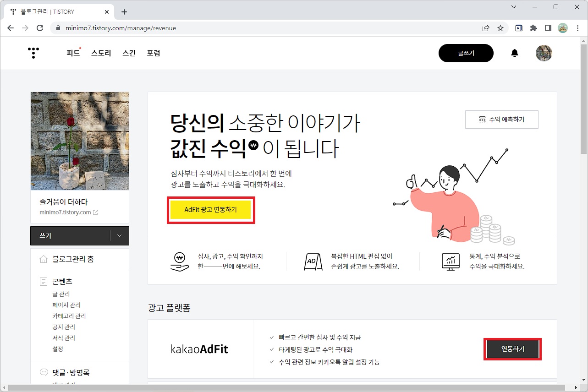
Task: Click 연동하기 button for kakaoAdFit
Action: click(x=513, y=349)
